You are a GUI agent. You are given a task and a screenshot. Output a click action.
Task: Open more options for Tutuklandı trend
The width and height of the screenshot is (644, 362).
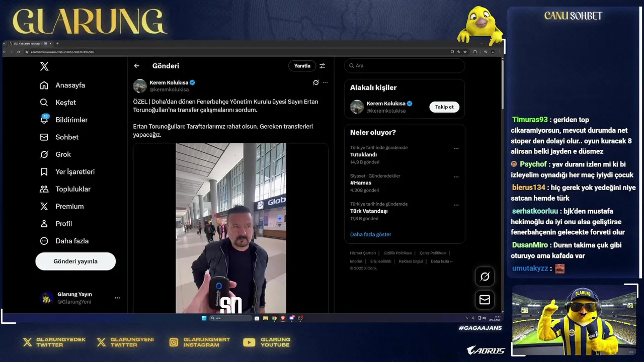456,149
